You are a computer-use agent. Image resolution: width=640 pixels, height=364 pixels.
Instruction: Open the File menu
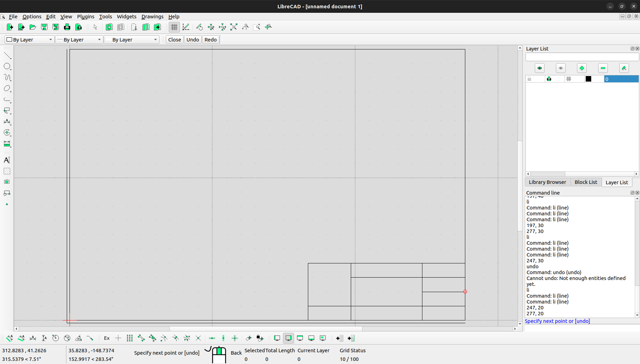pos(13,17)
